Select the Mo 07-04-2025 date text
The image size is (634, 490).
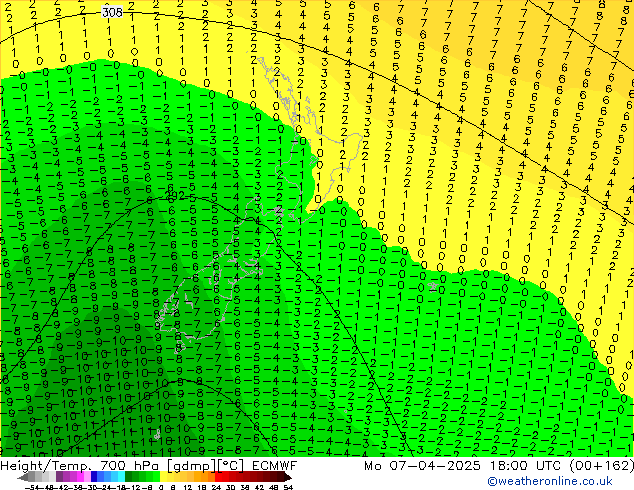423,466
